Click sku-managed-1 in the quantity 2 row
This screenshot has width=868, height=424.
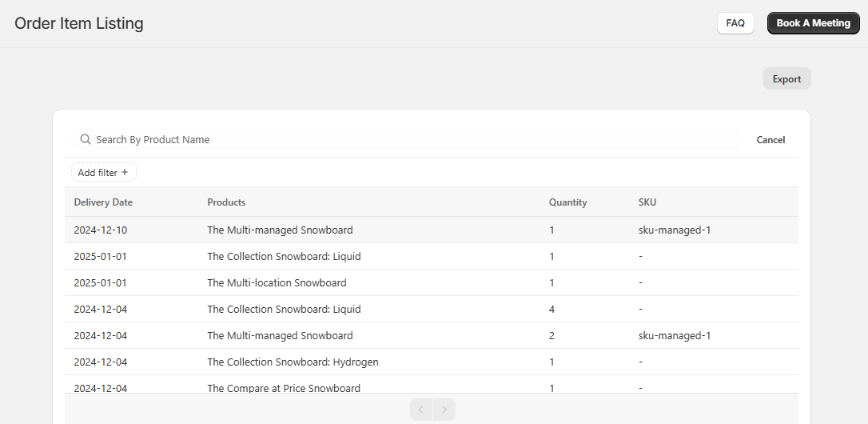(675, 336)
